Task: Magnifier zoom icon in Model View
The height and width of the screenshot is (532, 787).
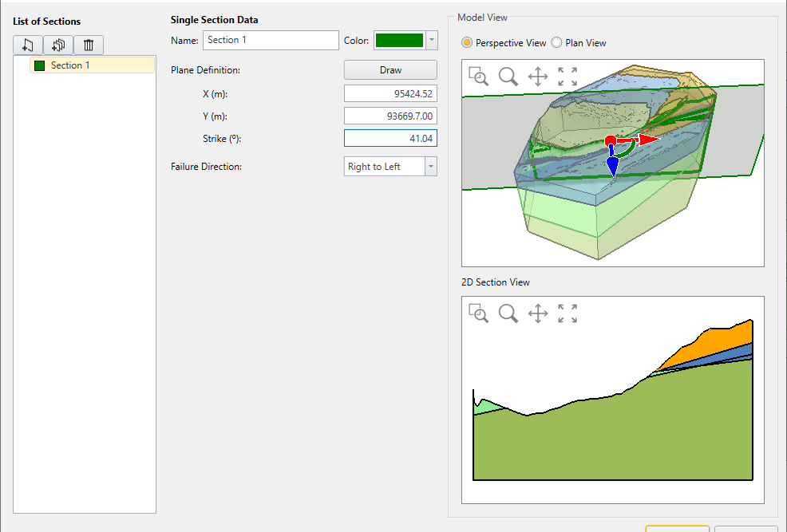Action: click(x=508, y=77)
